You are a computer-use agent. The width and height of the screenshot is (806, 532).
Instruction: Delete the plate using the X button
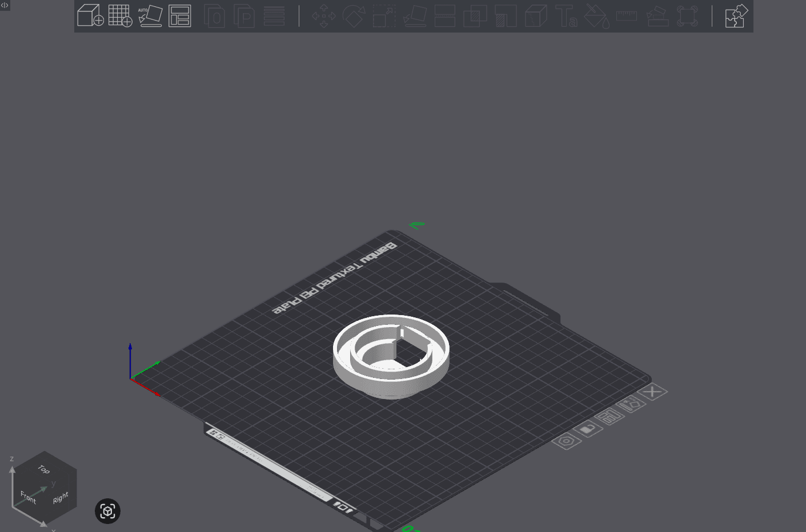[654, 392]
